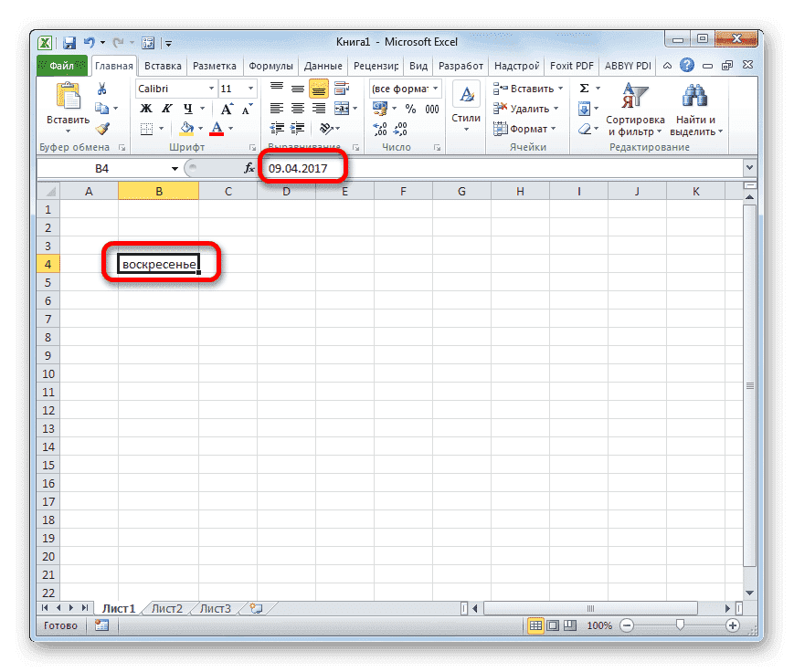This screenshot has height=672, width=794.
Task: Switch to the Вставка ribbon tab
Action: point(165,65)
